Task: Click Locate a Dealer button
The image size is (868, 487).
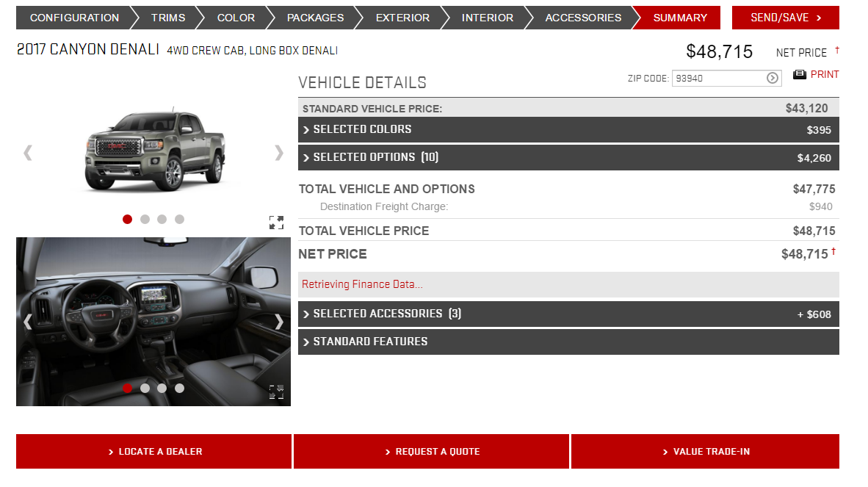Action: click(154, 452)
